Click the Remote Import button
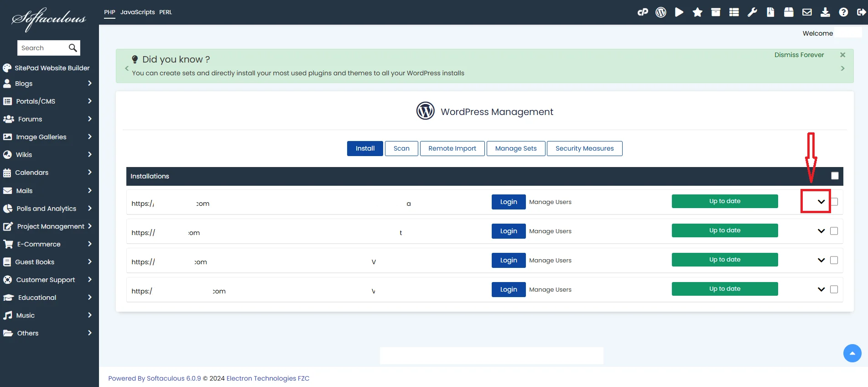 [452, 148]
